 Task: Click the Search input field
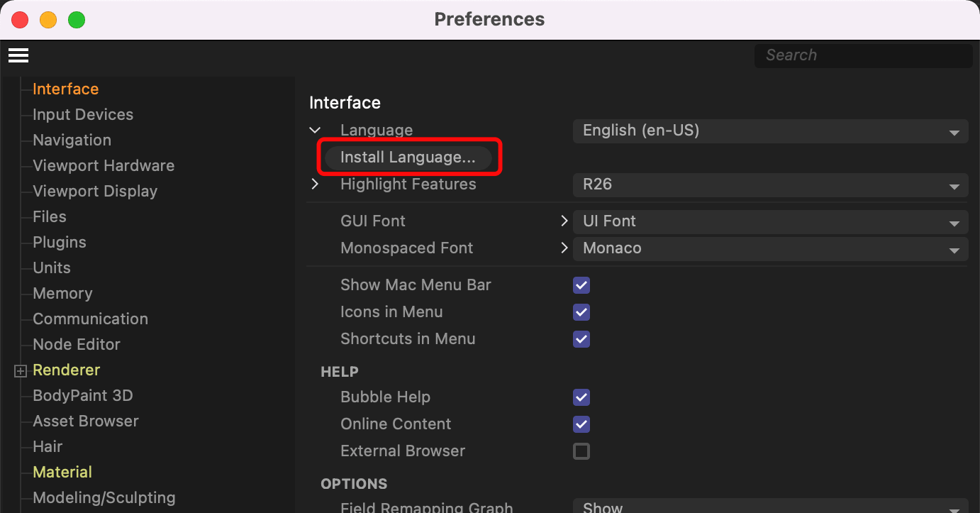click(863, 55)
